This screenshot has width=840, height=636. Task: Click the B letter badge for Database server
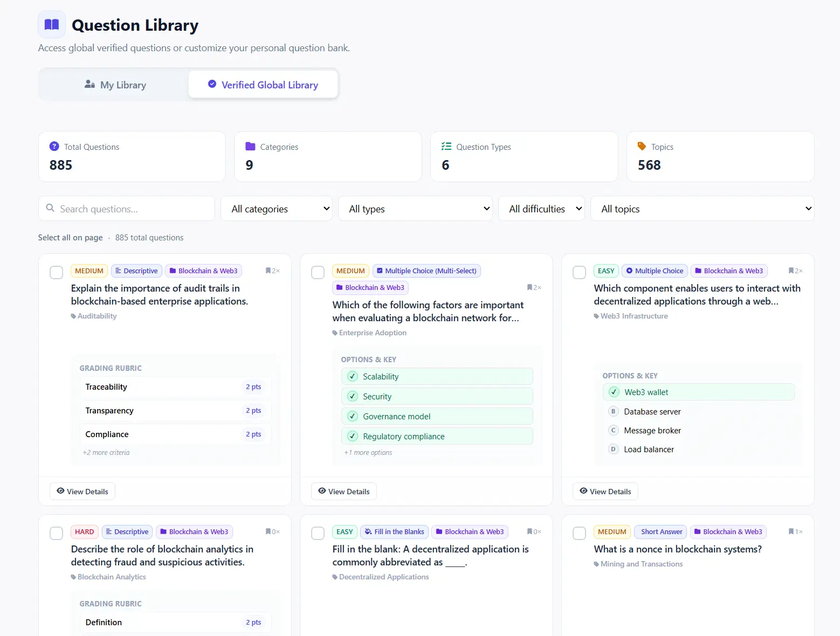[x=613, y=411]
